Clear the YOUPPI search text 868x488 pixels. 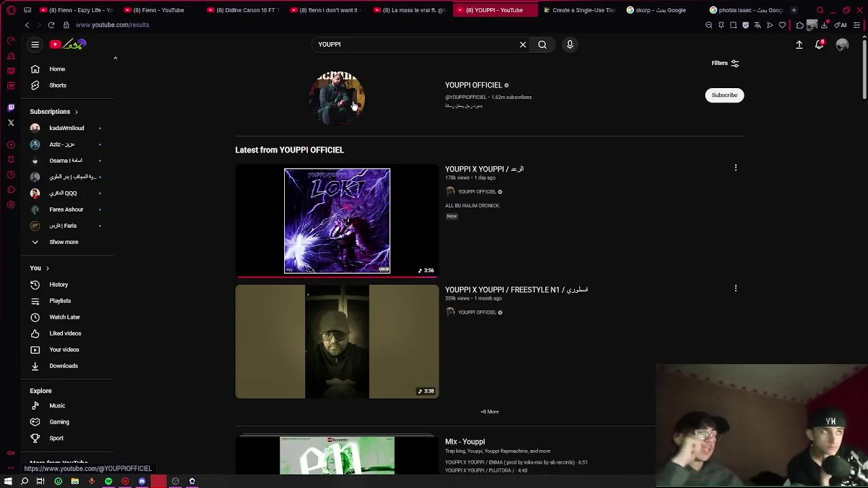523,45
